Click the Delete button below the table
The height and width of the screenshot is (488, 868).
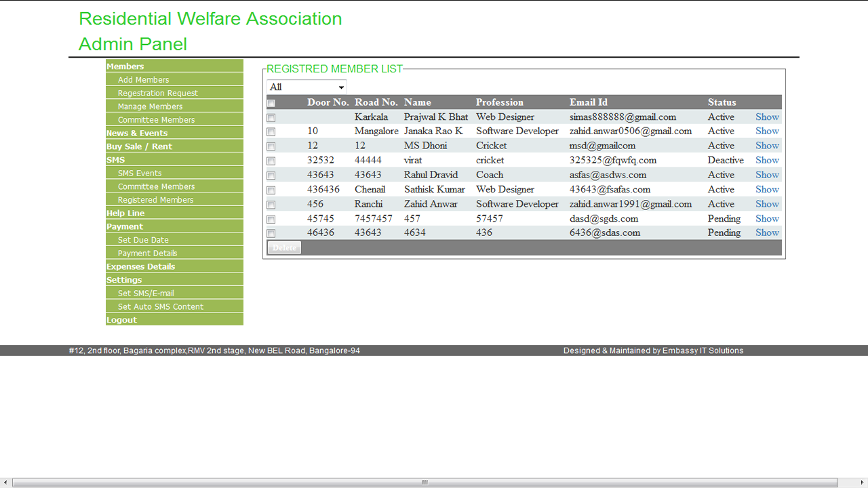284,247
